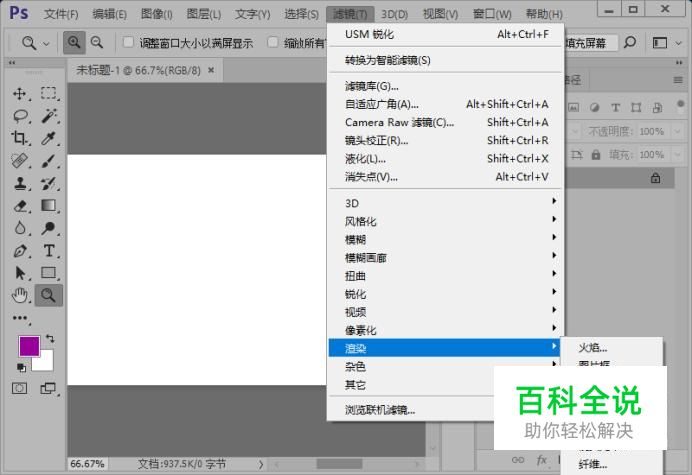The height and width of the screenshot is (475, 692).
Task: Open the 选择(S) menu
Action: click(301, 14)
